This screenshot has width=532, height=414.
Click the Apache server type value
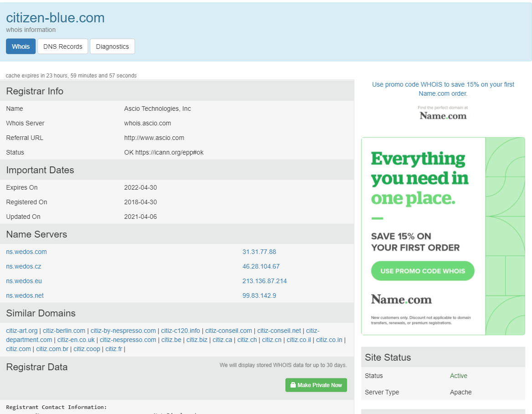(x=461, y=392)
